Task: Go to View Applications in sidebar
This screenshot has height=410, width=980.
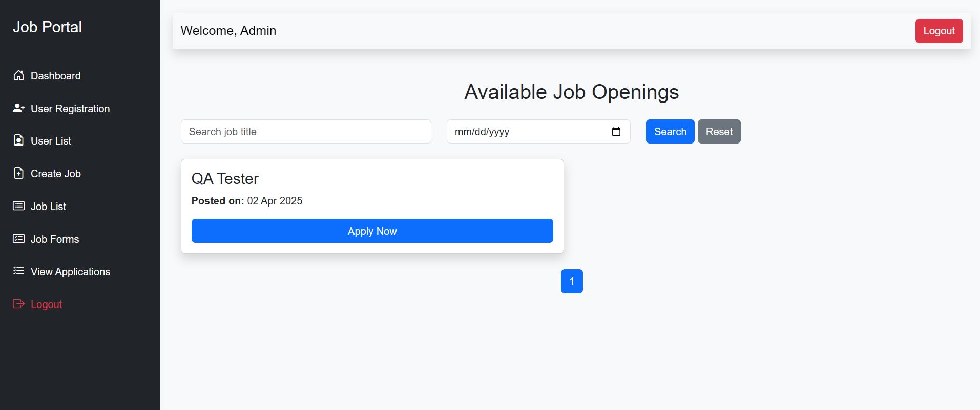Action: pyautogui.click(x=70, y=272)
